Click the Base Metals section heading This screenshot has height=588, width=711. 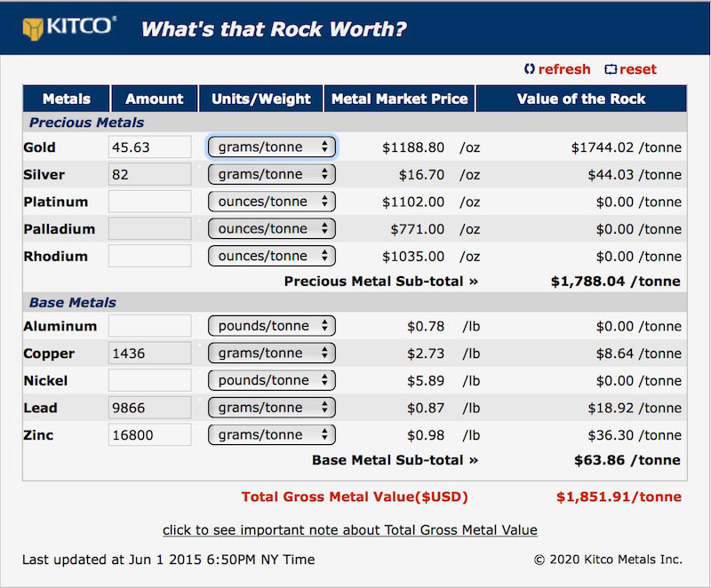point(73,302)
